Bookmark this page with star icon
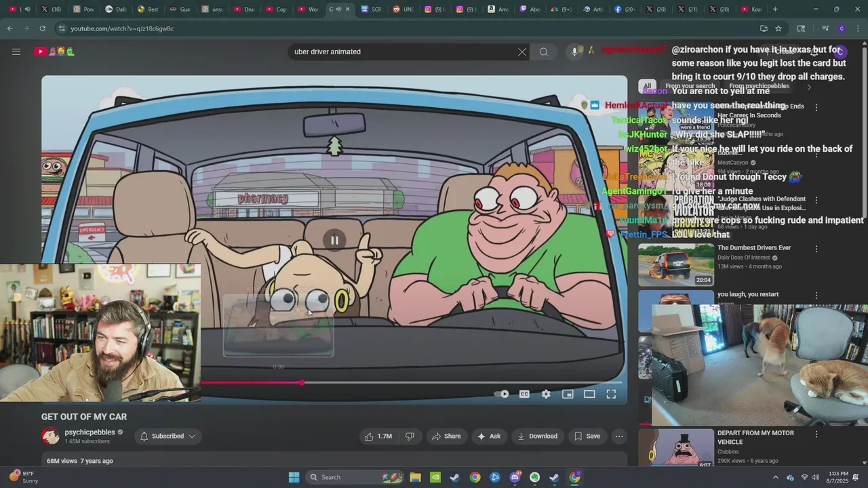 click(x=778, y=28)
